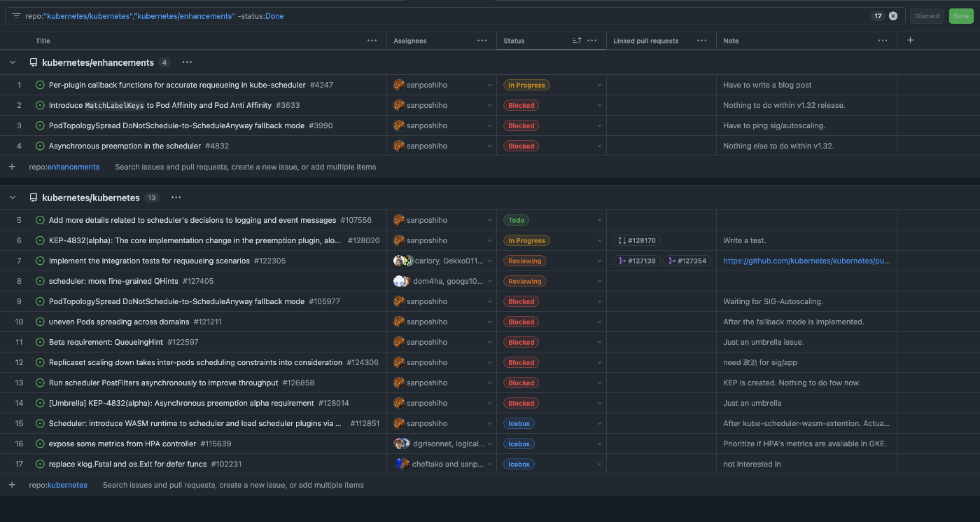Click cheftako avatar in row 17

click(x=401, y=464)
